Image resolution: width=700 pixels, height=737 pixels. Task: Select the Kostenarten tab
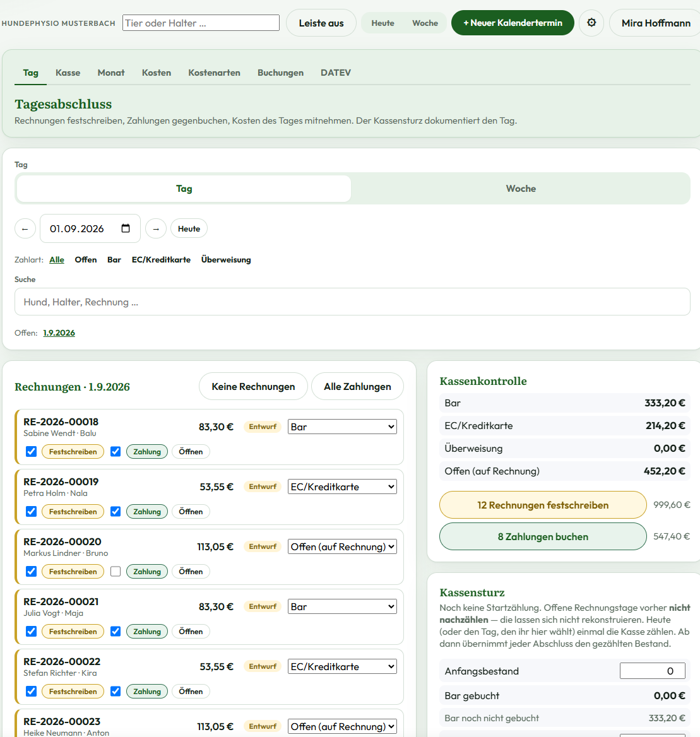pos(214,73)
